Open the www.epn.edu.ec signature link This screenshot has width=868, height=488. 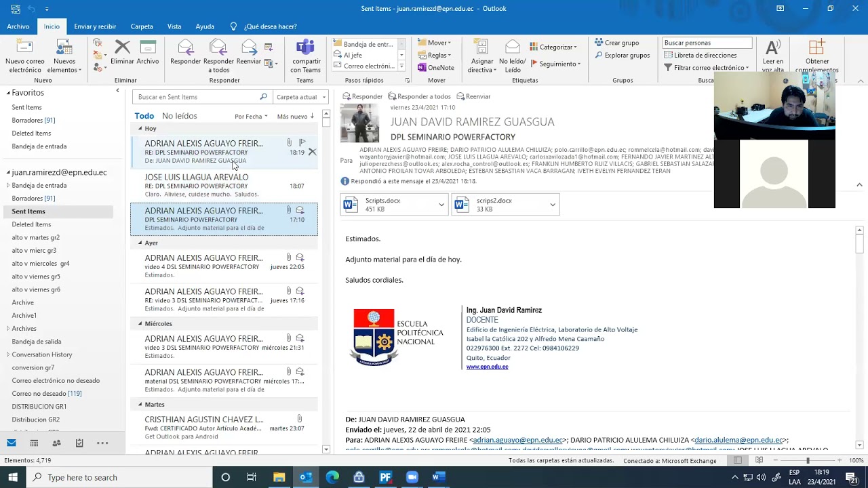coord(487,367)
